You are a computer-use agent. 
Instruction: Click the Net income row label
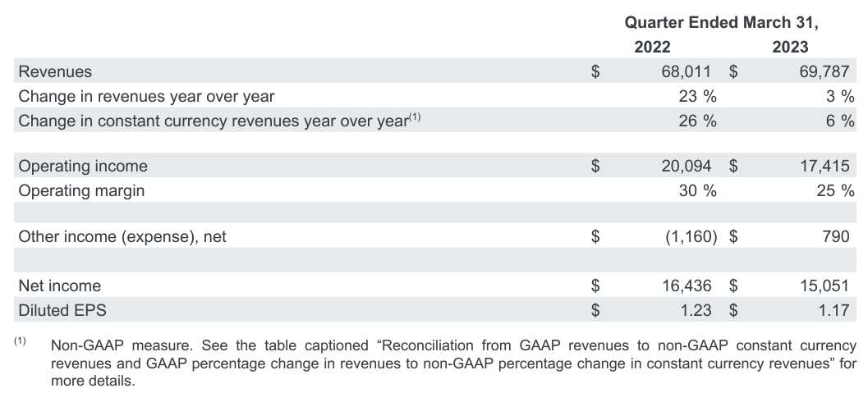click(60, 286)
